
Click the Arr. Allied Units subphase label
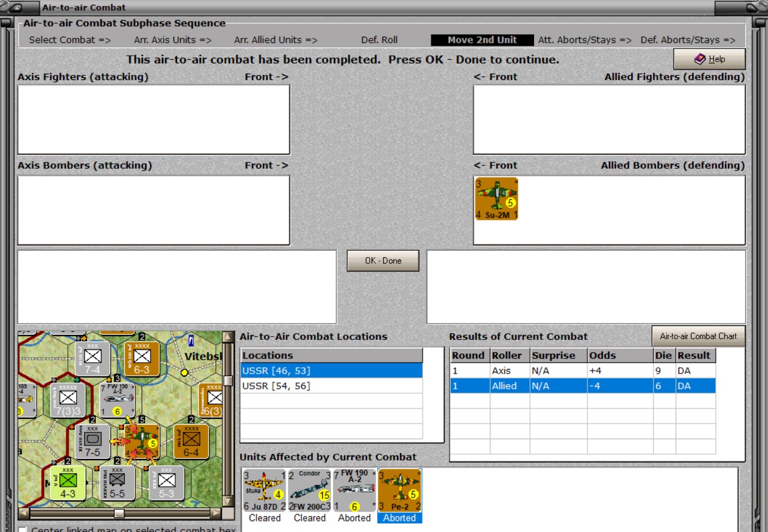coord(276,40)
